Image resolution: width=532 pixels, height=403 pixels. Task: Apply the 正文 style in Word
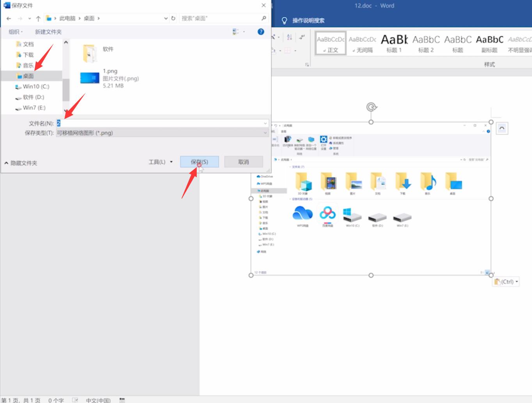point(331,43)
